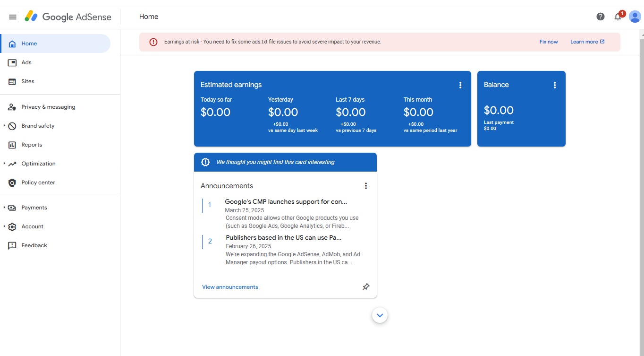Click the This month $0.00 value
644x356 pixels.
(x=418, y=112)
